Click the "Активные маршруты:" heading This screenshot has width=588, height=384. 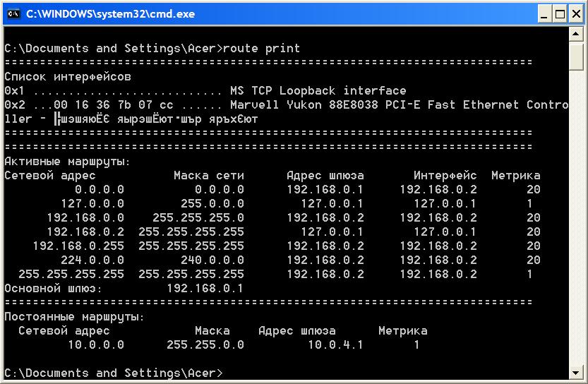coord(67,162)
